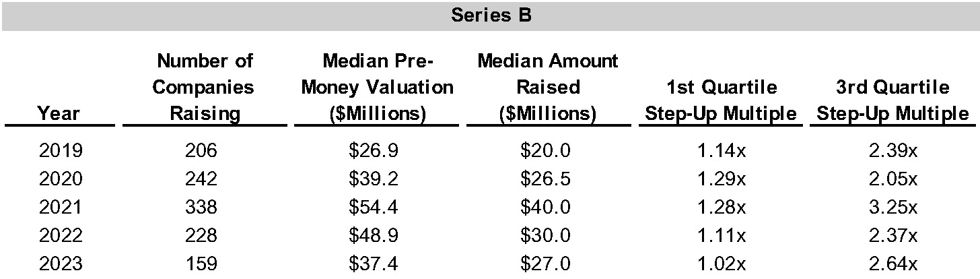Select the $26.5 median amount raised cell

click(545, 179)
